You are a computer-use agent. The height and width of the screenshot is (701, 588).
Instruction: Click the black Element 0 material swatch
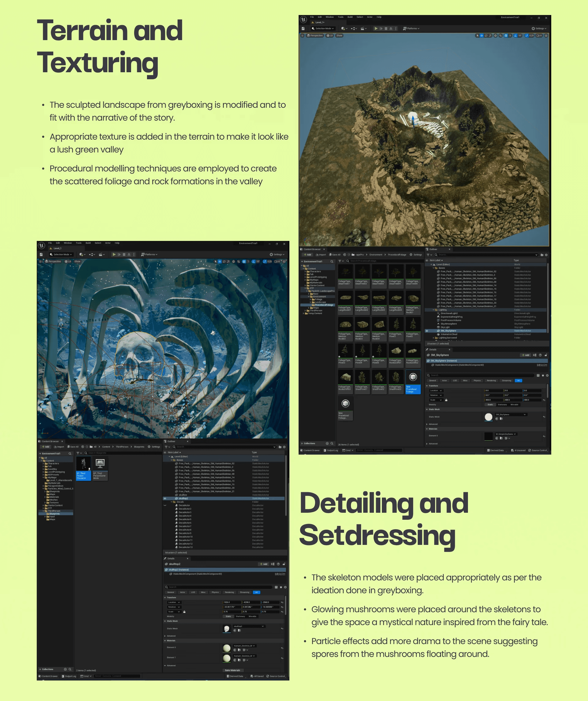(x=488, y=436)
